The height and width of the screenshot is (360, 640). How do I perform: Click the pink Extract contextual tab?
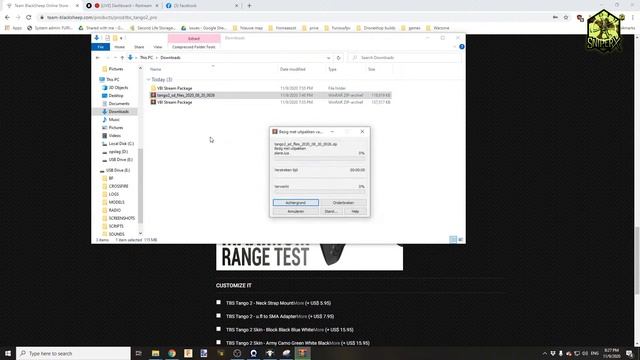point(194,38)
